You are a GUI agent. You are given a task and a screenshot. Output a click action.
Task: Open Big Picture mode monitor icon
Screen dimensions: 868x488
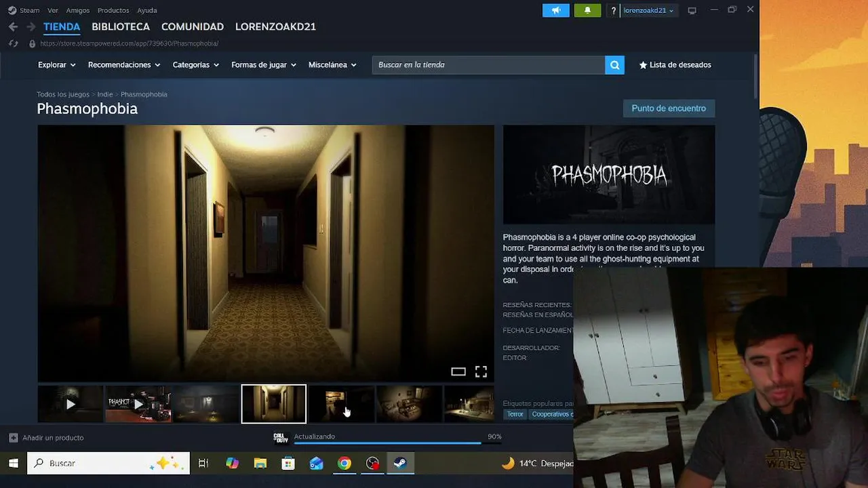pyautogui.click(x=692, y=10)
